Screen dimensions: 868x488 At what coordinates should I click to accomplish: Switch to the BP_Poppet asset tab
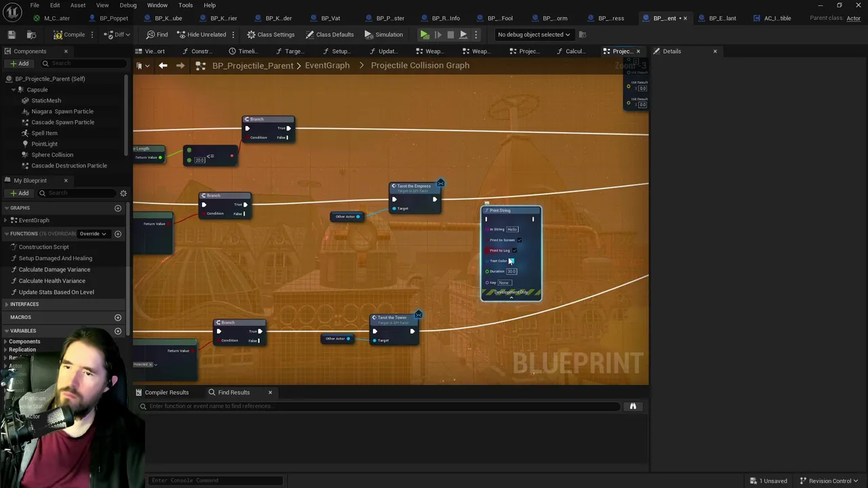click(x=113, y=18)
